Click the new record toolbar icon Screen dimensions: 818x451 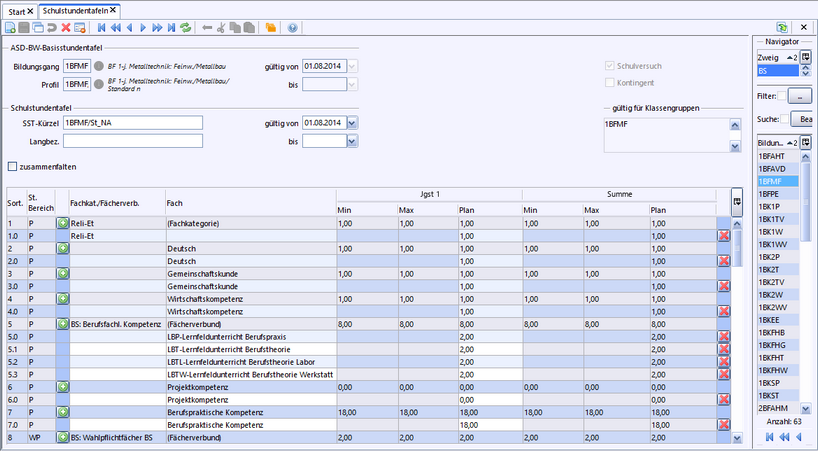(x=12, y=28)
